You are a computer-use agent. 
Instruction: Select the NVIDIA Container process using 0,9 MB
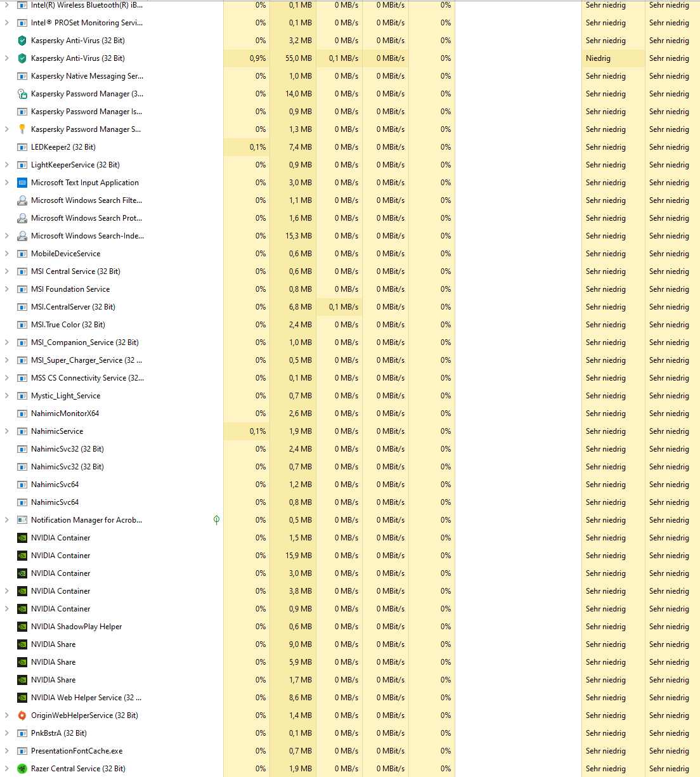click(60, 609)
